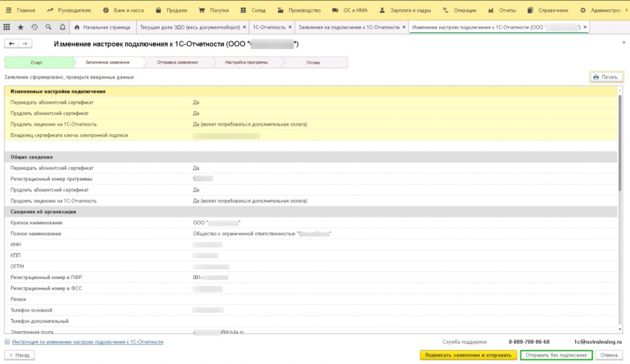Select Готово wizard step
Viewport: 630px width, 364px height.
click(x=313, y=62)
